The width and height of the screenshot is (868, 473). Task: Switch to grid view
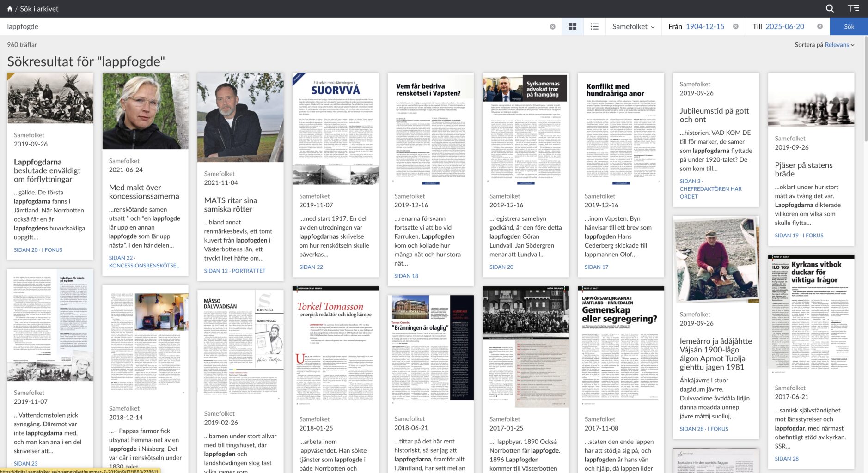click(x=573, y=27)
